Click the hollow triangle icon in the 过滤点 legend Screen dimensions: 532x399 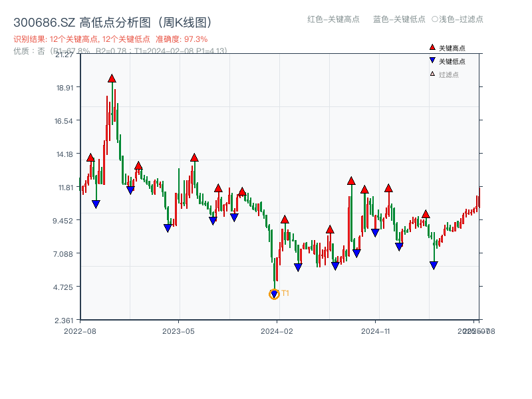[432, 74]
